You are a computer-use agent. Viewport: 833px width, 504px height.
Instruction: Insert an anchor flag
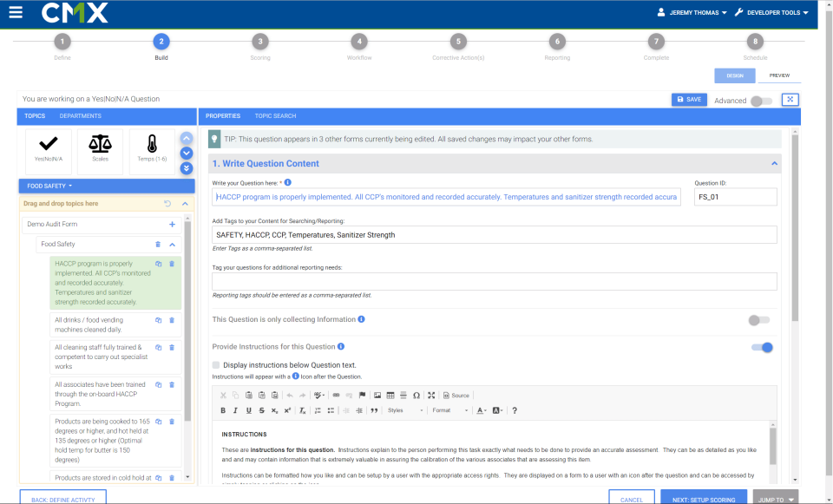(x=363, y=395)
